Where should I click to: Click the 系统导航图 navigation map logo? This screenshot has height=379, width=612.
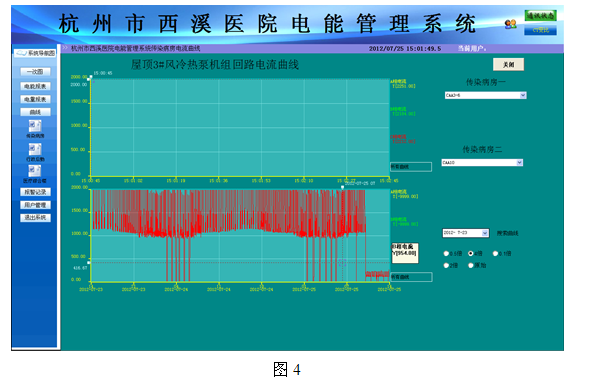[35, 53]
